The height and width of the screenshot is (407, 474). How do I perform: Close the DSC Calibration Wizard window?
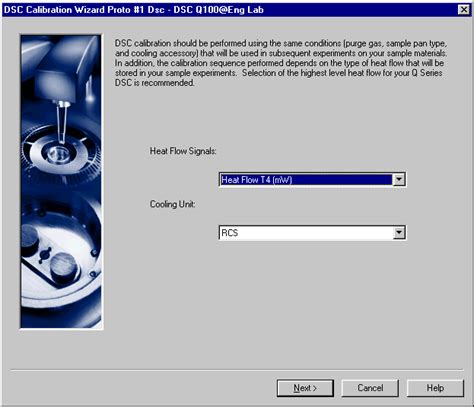[464, 10]
